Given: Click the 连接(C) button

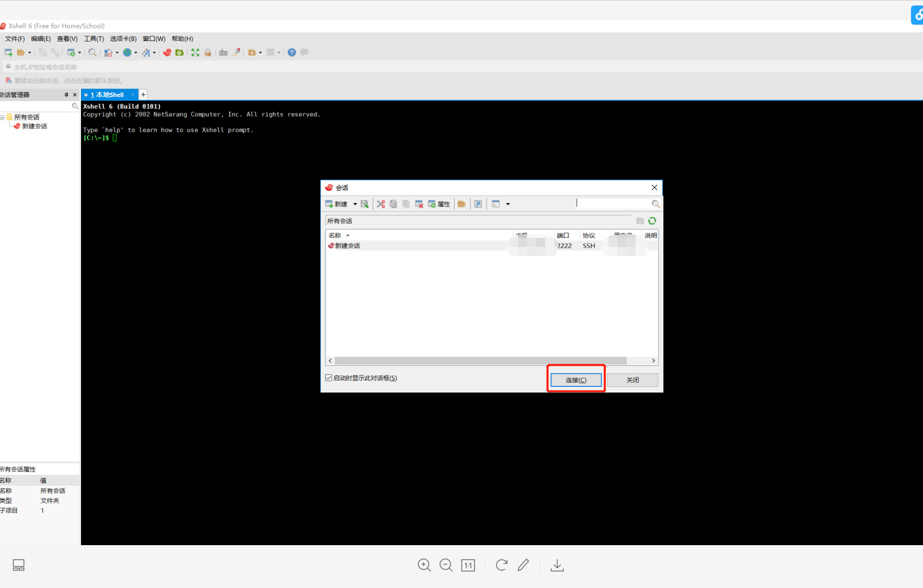Looking at the screenshot, I should (x=576, y=380).
